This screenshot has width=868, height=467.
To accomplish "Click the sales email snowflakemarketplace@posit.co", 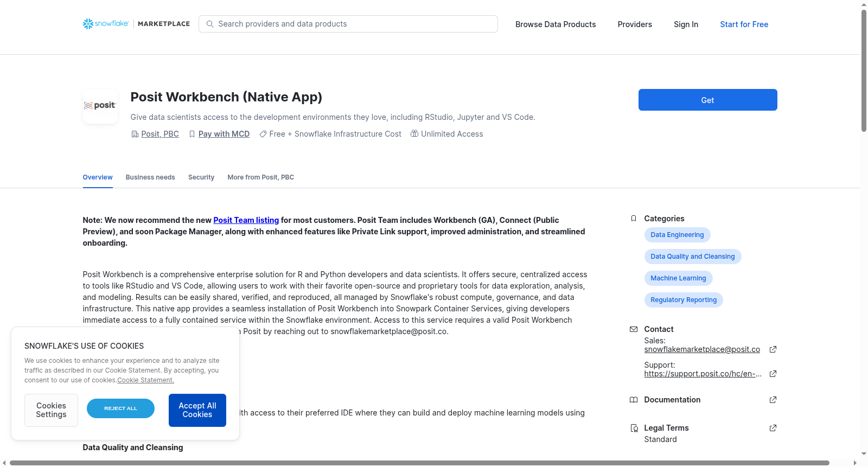I will (x=702, y=349).
